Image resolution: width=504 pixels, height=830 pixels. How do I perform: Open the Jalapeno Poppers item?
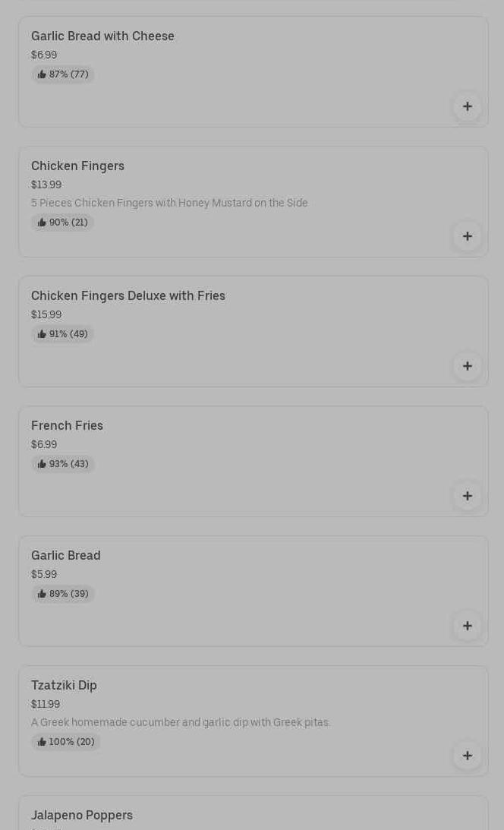coord(82,815)
